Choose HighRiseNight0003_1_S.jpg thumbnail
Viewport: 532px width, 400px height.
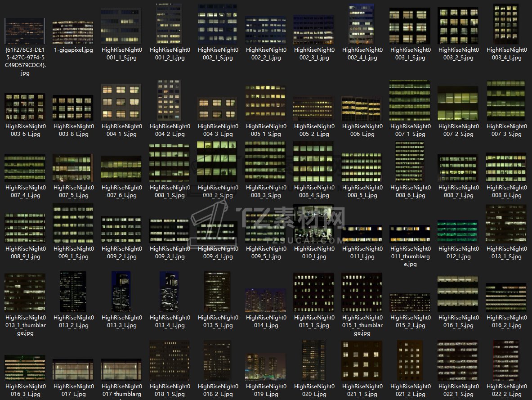click(410, 26)
